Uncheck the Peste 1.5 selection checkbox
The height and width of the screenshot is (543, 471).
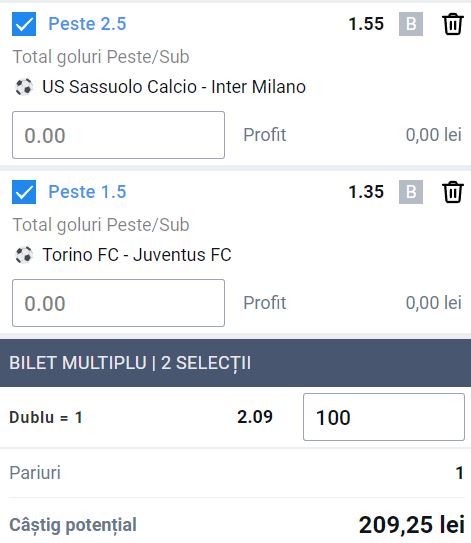pos(24,192)
